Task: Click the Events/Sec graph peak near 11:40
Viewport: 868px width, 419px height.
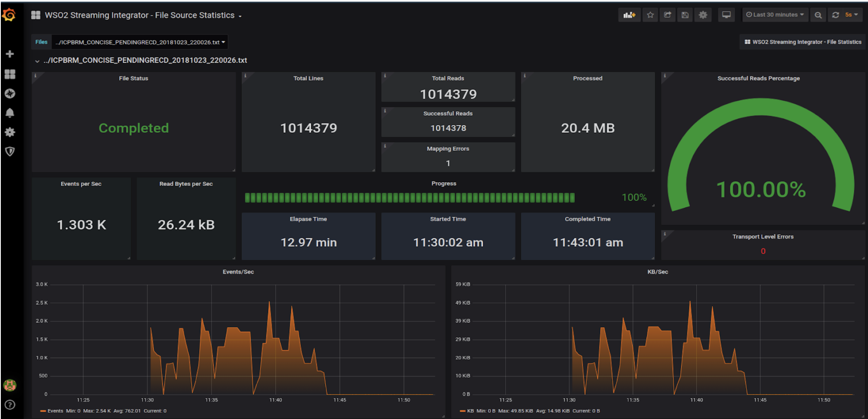Action: 269,302
